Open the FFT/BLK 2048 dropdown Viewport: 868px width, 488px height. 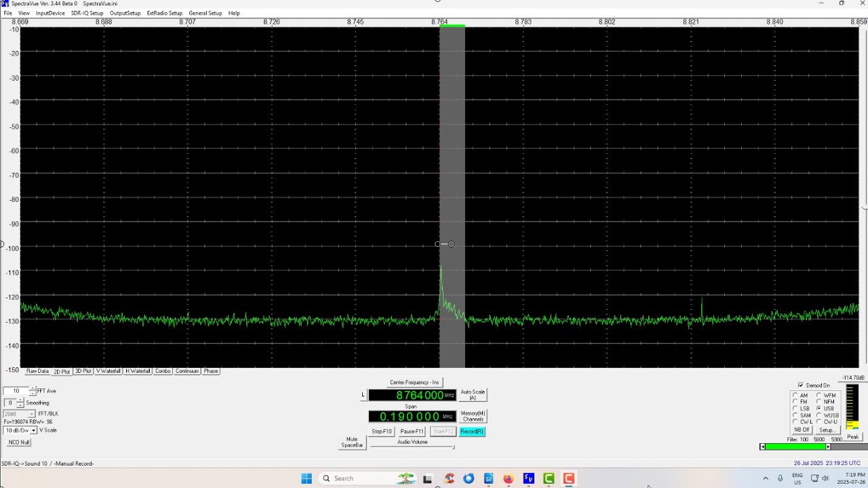(31, 414)
